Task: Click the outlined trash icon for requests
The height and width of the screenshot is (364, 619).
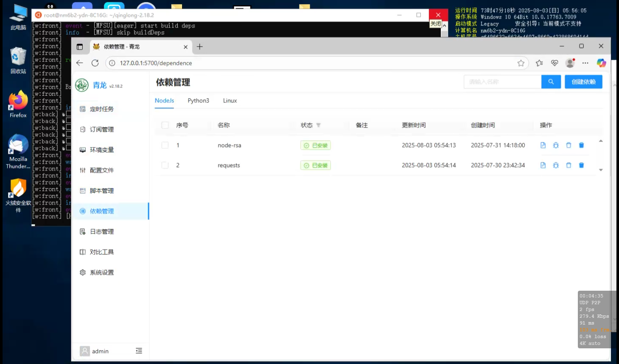Action: 569,165
